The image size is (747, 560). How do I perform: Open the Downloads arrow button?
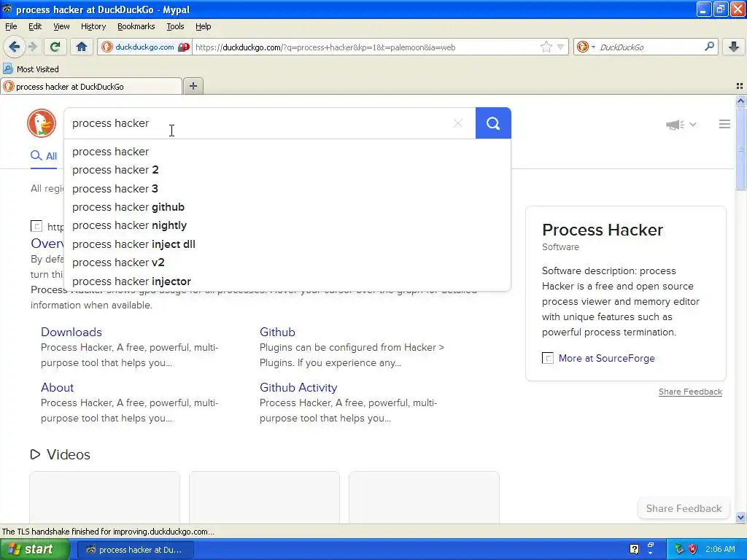[x=734, y=47]
